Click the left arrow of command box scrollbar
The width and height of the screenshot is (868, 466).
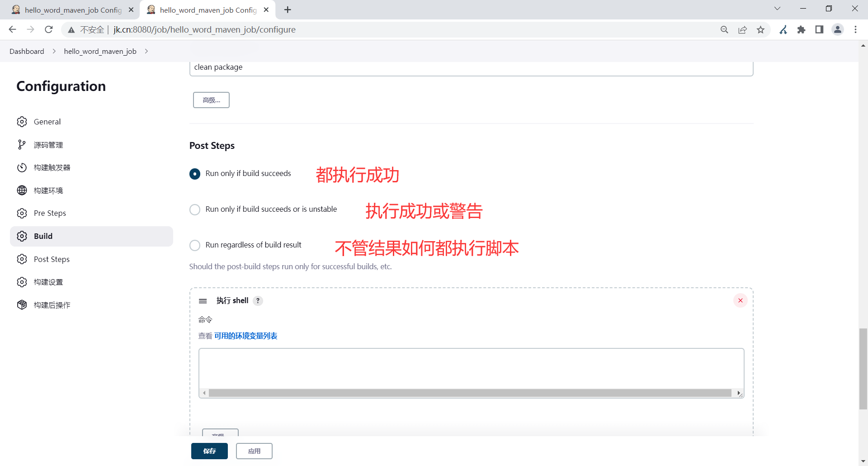tap(204, 393)
